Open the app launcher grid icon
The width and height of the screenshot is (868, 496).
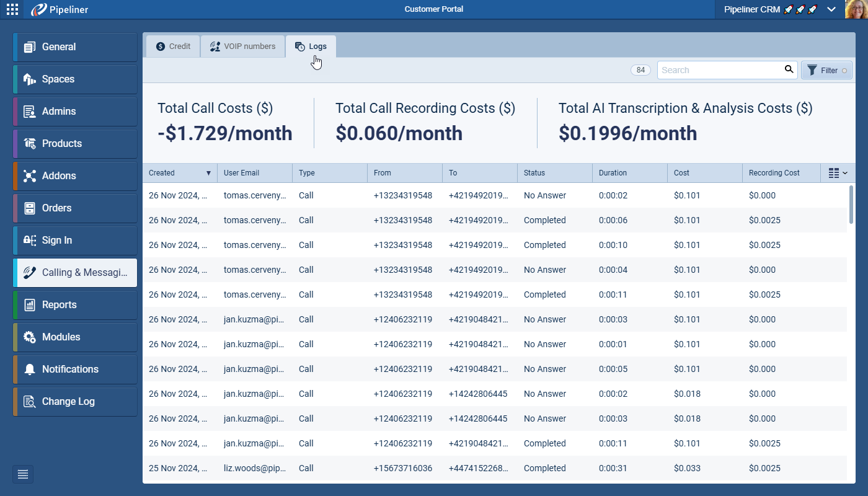coord(12,9)
